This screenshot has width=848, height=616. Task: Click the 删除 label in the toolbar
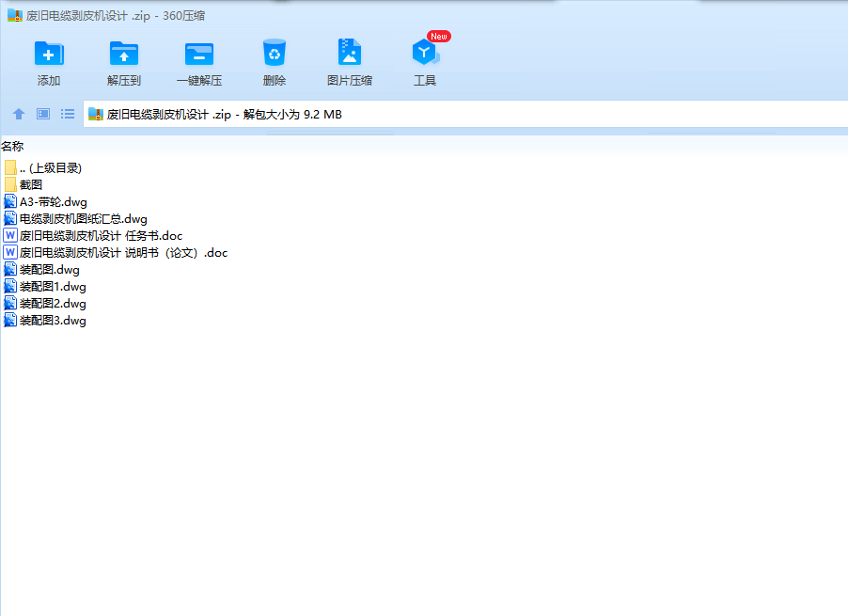coord(275,81)
